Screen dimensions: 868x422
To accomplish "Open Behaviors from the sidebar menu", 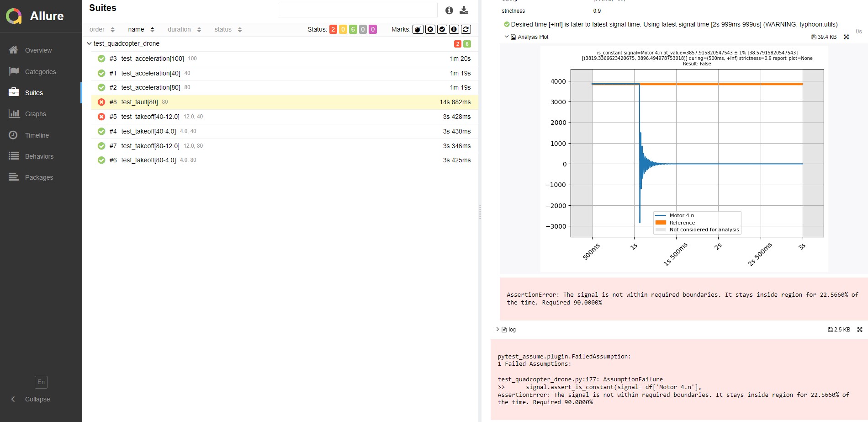I will pos(39,156).
